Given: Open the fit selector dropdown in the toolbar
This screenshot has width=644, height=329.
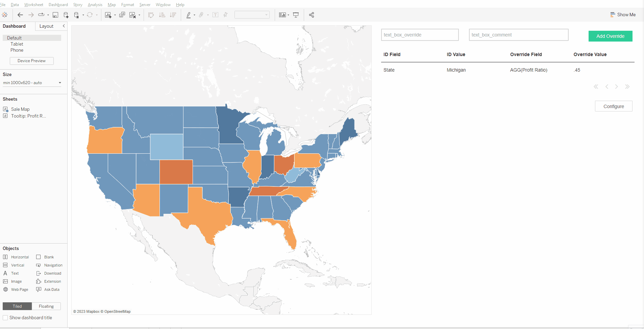Looking at the screenshot, I should tap(267, 15).
